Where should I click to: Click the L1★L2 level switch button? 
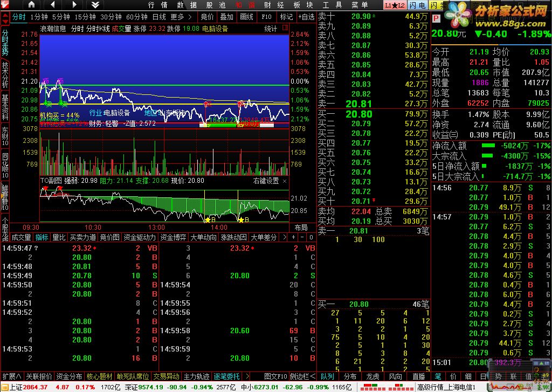point(395,5)
